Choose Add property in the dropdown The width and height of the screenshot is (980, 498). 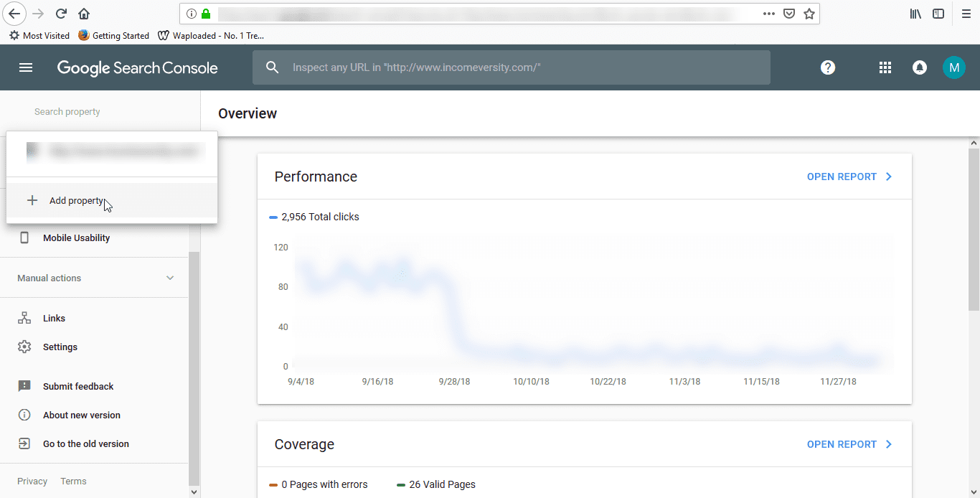(112, 200)
